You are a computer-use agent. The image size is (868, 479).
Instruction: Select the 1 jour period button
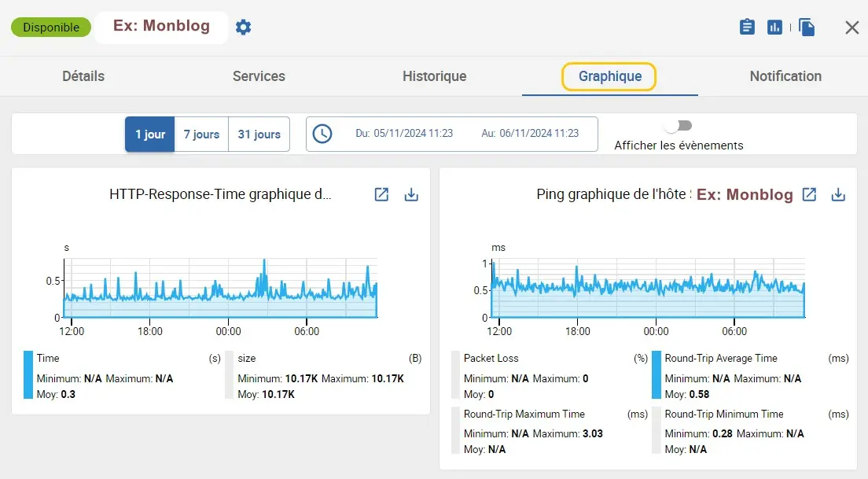point(149,134)
